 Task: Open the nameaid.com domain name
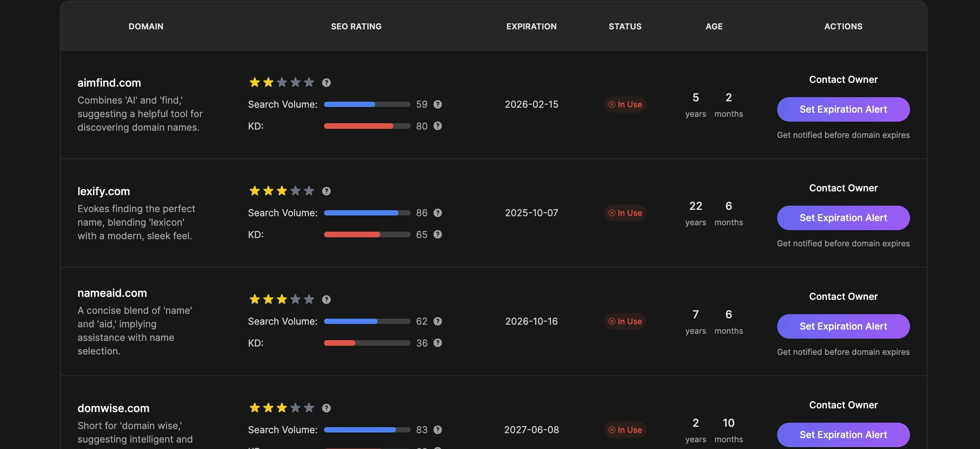[112, 293]
